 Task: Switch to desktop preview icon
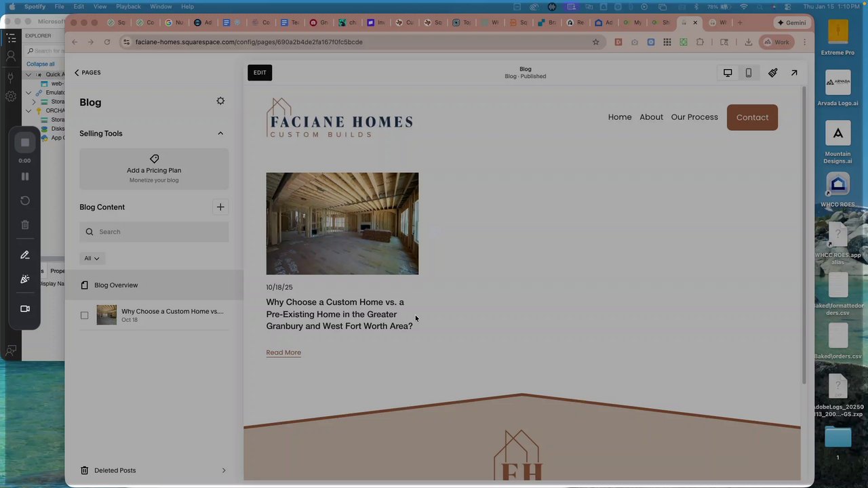click(728, 73)
